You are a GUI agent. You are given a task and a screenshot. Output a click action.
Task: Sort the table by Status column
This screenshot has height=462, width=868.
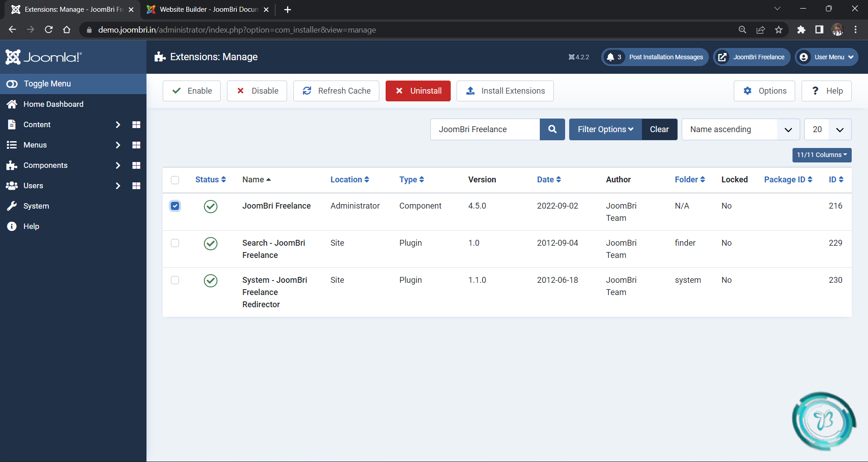coord(210,180)
